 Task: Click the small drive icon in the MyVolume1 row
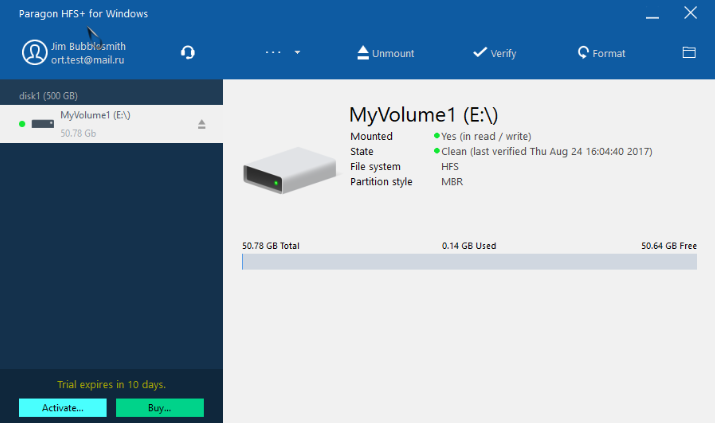tap(43, 124)
